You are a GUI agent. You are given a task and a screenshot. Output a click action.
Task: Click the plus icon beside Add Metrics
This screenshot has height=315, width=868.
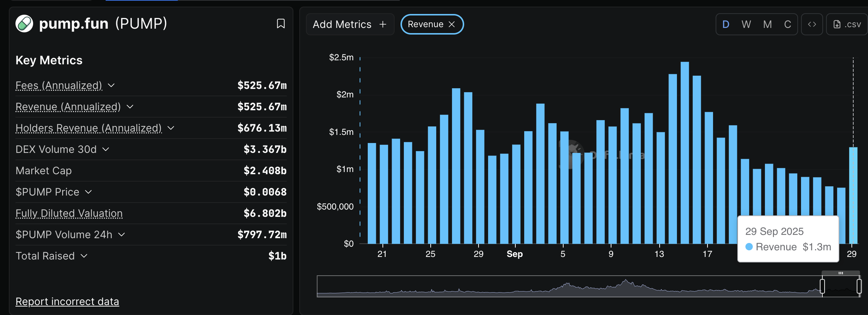coord(383,24)
